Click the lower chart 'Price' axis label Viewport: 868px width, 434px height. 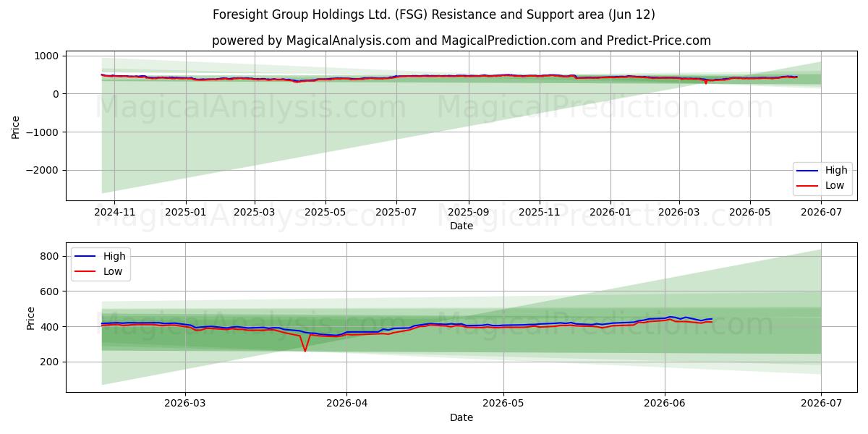30,318
